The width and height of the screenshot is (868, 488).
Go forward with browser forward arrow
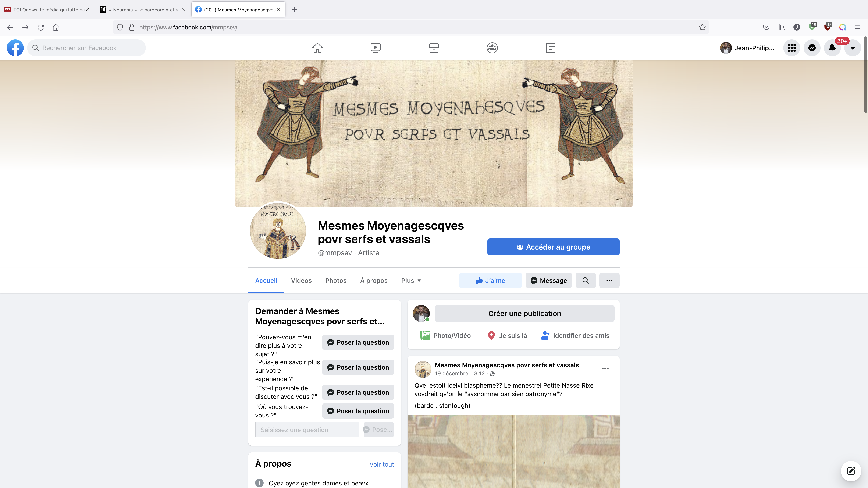pos(25,27)
